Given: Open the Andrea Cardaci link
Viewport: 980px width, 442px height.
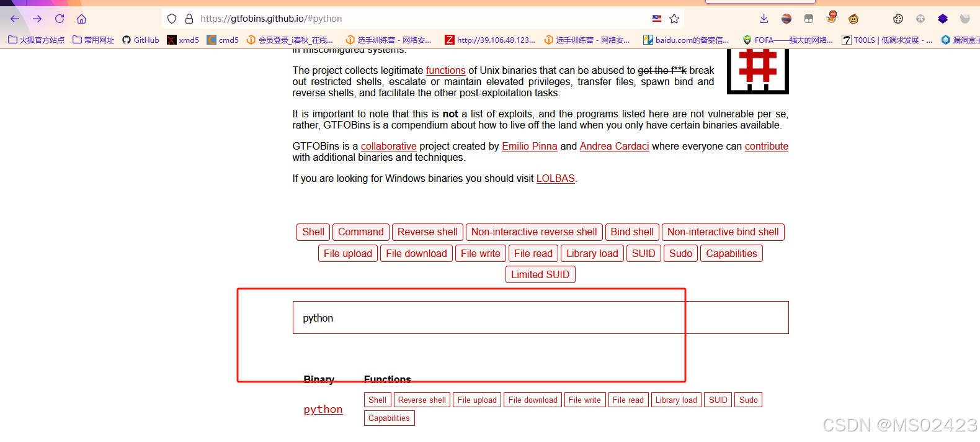Looking at the screenshot, I should 614,147.
